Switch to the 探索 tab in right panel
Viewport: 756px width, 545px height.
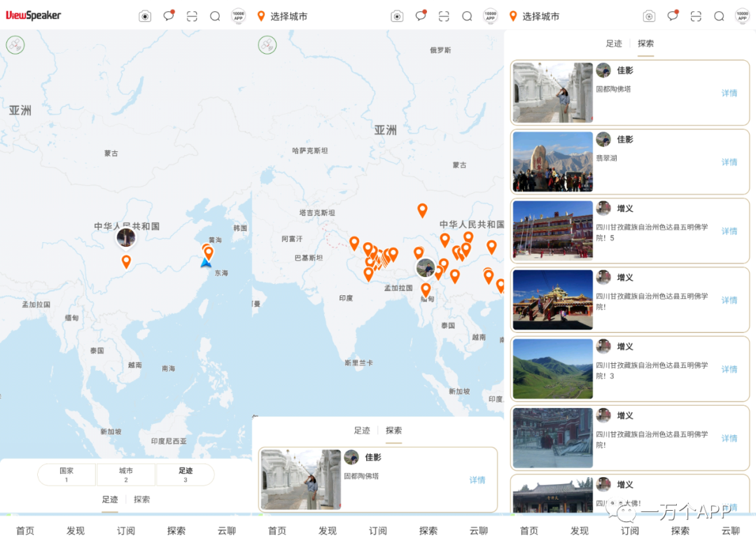coord(645,43)
